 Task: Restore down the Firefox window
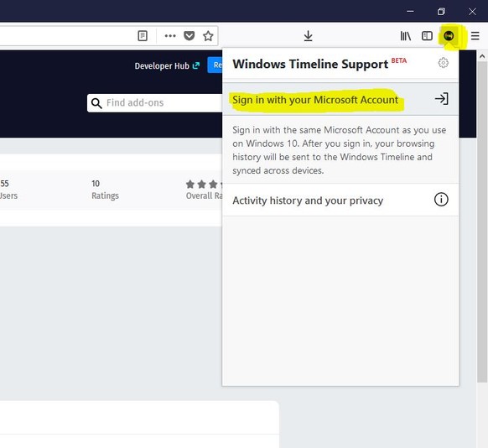(441, 12)
